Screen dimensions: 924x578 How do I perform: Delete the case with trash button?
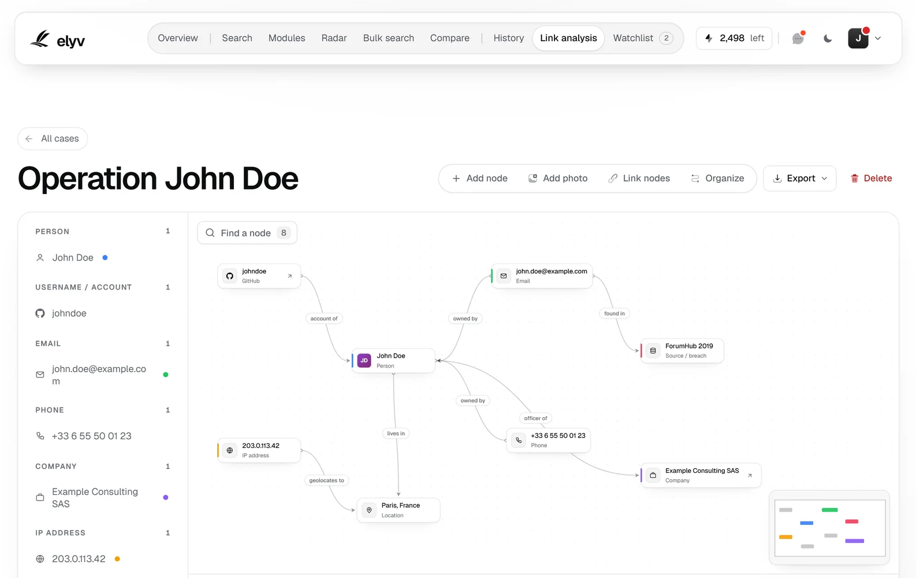(x=871, y=179)
